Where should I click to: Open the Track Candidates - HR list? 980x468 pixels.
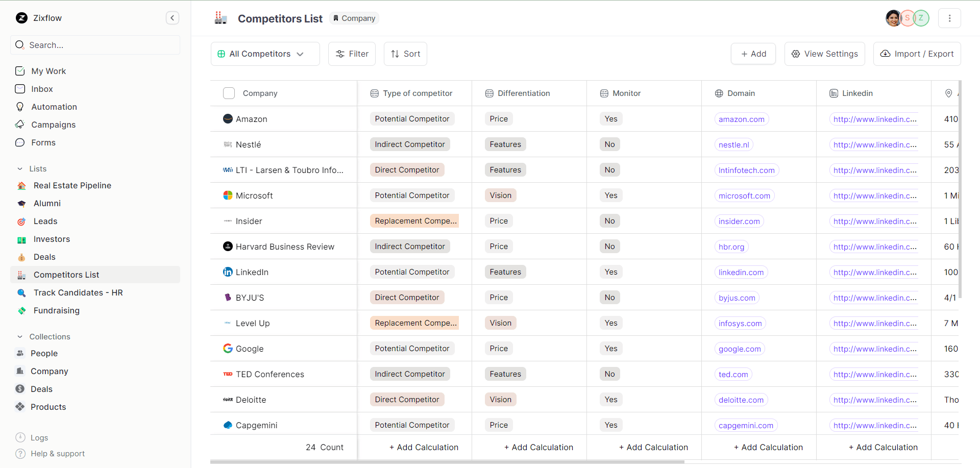coord(78,292)
